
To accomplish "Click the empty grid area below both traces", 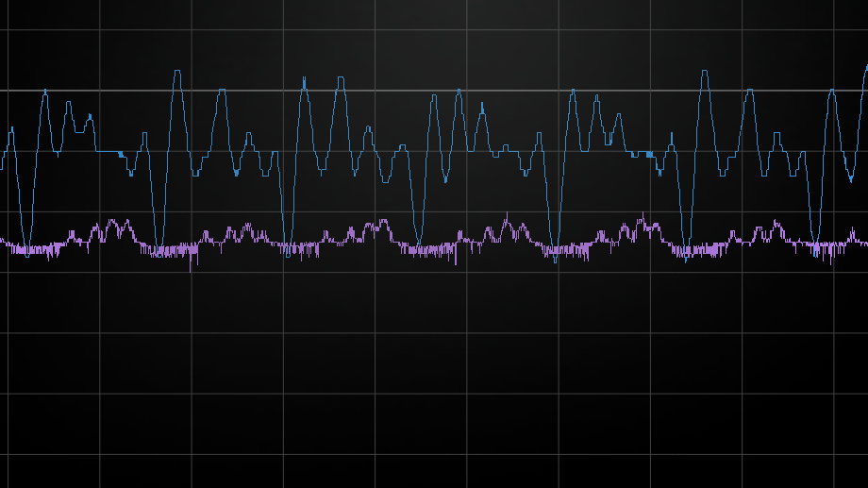I will 434,378.
